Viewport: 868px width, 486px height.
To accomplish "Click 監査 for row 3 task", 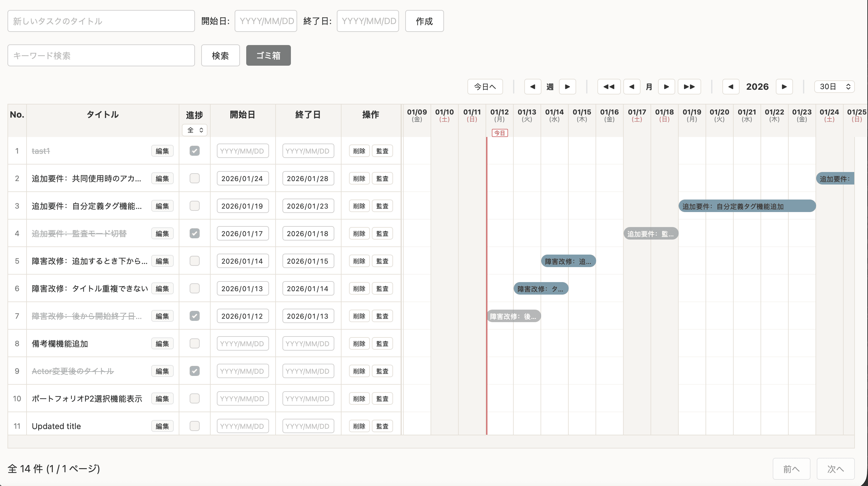I will (382, 206).
